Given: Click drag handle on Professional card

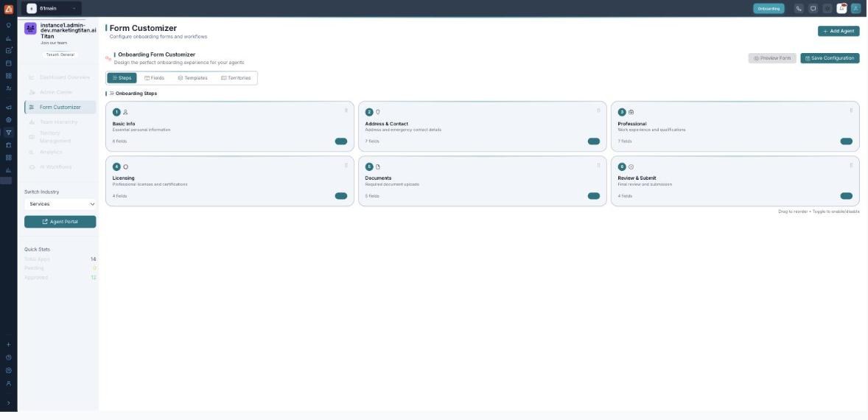Looking at the screenshot, I should (x=851, y=111).
